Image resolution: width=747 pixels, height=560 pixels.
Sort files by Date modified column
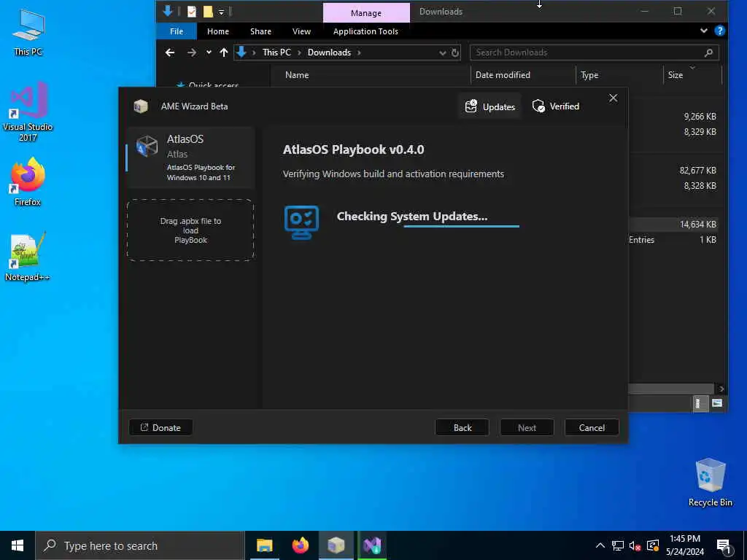[503, 75]
